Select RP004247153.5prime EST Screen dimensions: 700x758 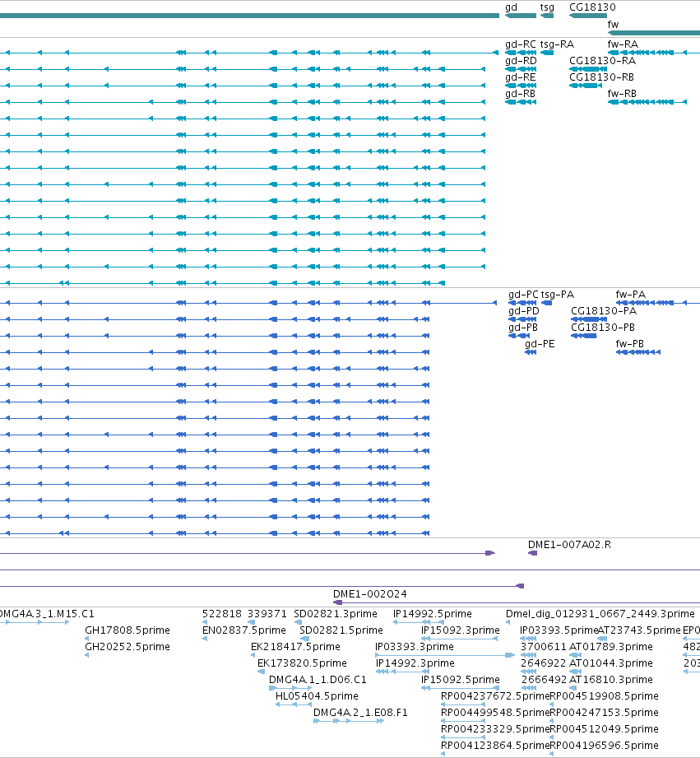(605, 713)
